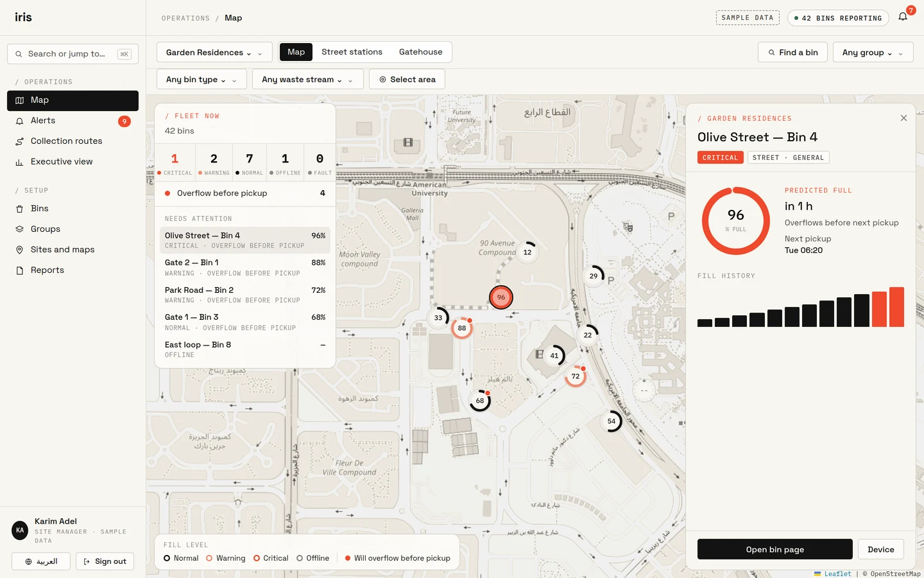Select the bin marker showing 33
The image size is (924, 578).
(438, 318)
